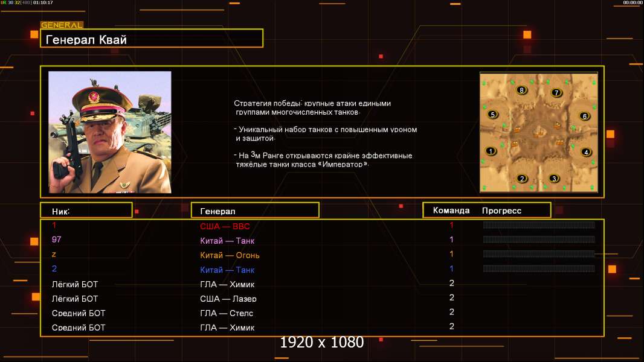Choose start position 4 on the minimap
Image resolution: width=644 pixels, height=362 pixels.
coord(585,152)
